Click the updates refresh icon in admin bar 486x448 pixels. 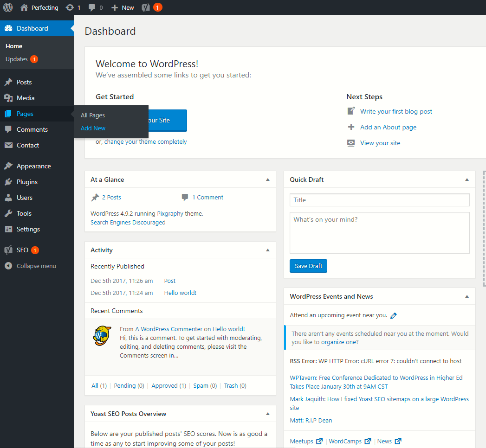(70, 7)
